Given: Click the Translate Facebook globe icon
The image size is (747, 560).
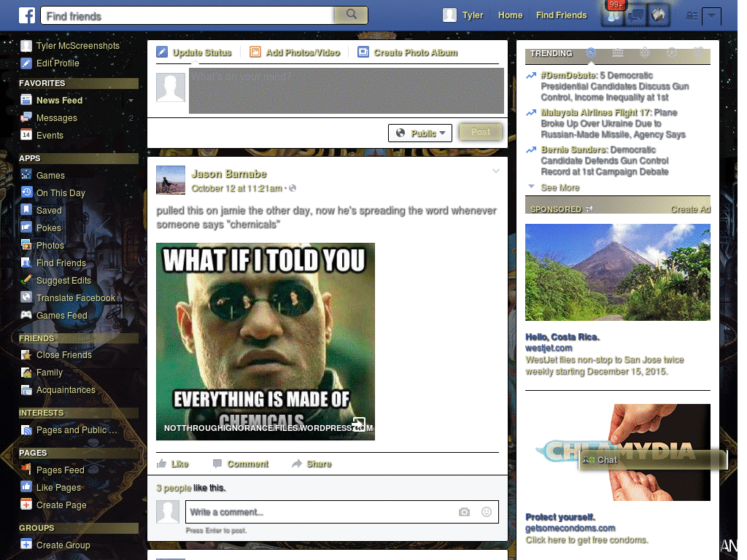Looking at the screenshot, I should pos(26,297).
